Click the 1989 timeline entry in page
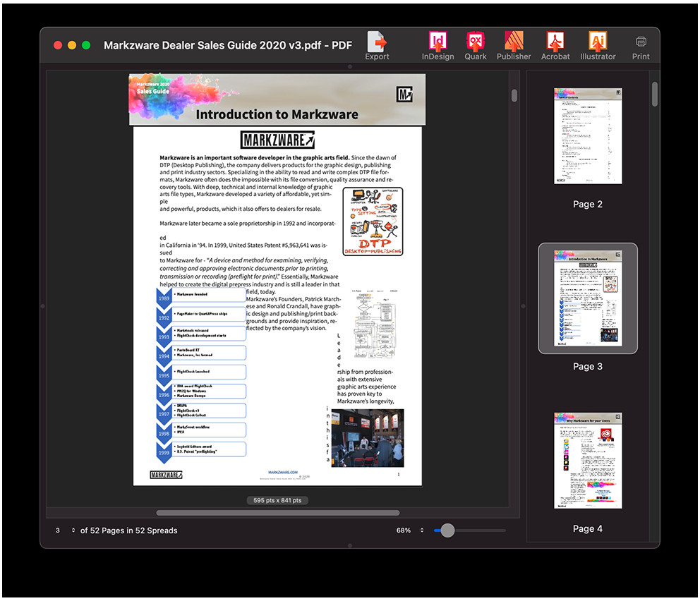700x601 pixels. pyautogui.click(x=201, y=296)
